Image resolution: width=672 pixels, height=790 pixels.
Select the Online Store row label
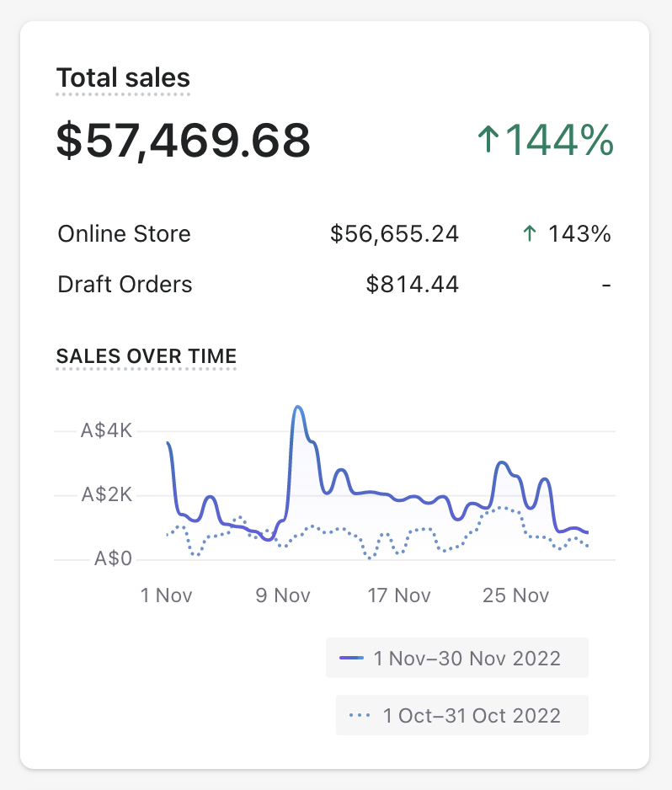124,234
